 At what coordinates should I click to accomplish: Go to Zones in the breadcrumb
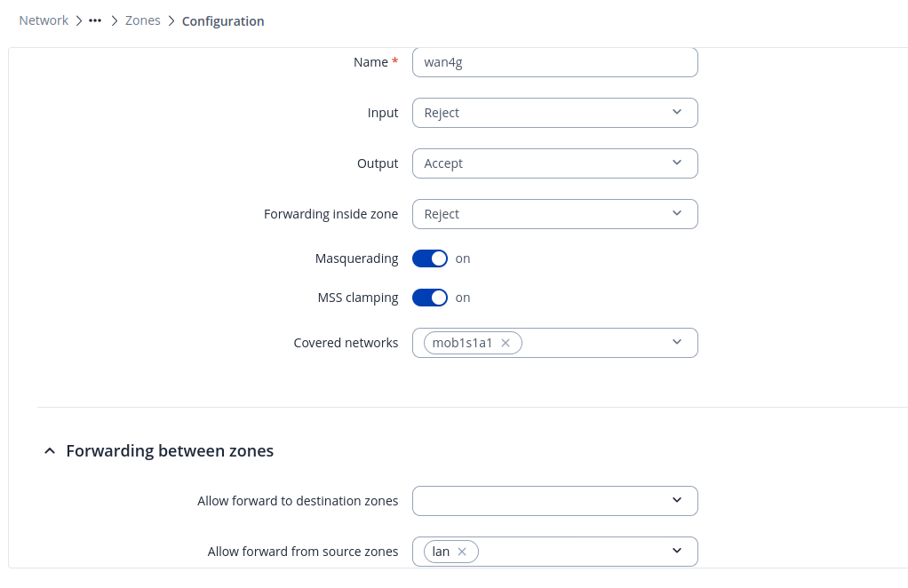pyautogui.click(x=142, y=20)
